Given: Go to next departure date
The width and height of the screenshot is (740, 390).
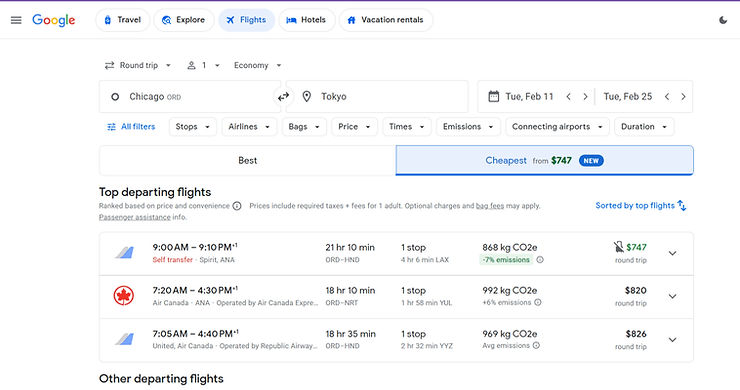Looking at the screenshot, I should [x=585, y=97].
